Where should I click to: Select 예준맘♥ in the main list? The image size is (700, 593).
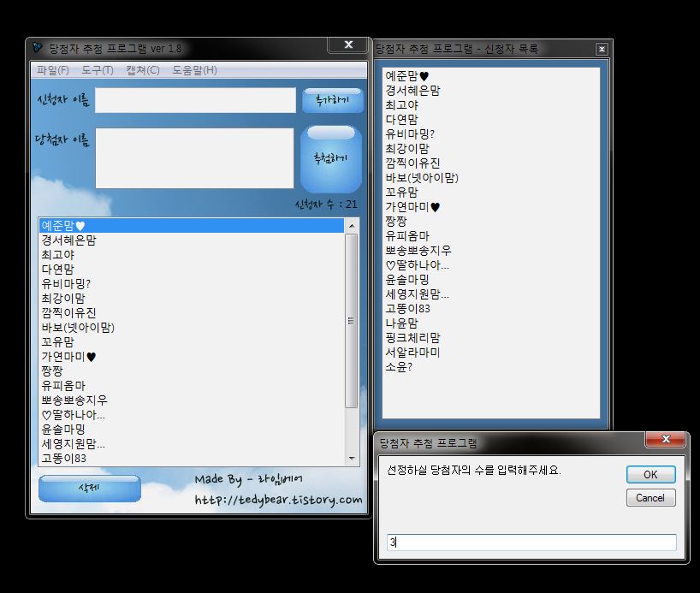(x=191, y=226)
